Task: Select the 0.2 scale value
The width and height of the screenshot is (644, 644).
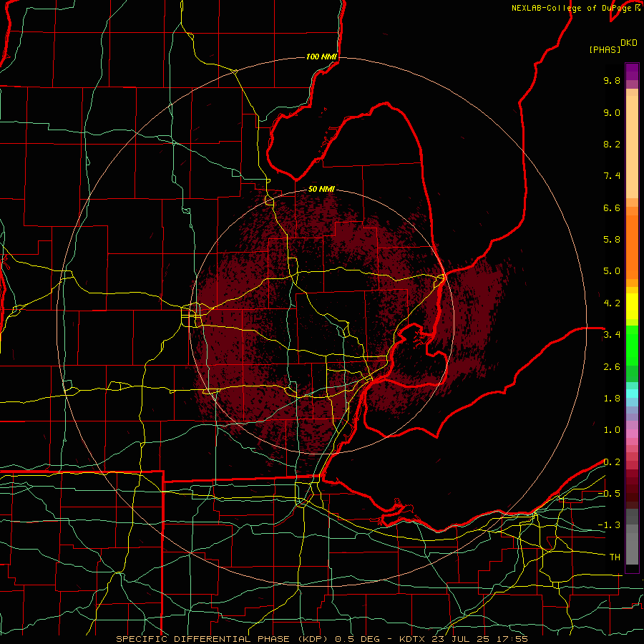Action: point(612,462)
